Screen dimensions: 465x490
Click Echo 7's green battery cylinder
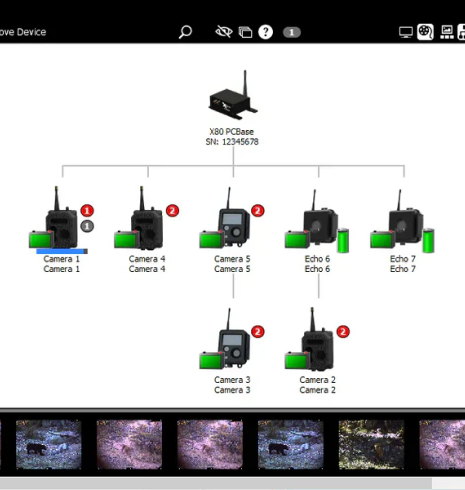pyautogui.click(x=428, y=240)
